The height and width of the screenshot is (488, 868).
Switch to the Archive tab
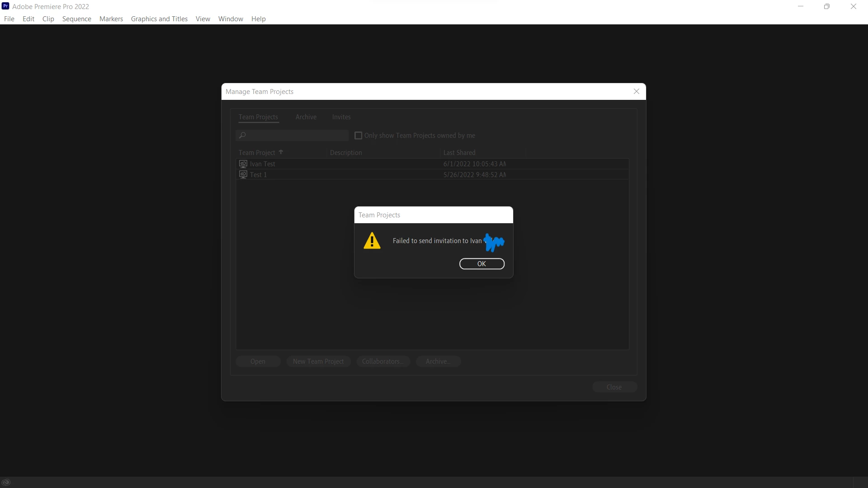(306, 117)
